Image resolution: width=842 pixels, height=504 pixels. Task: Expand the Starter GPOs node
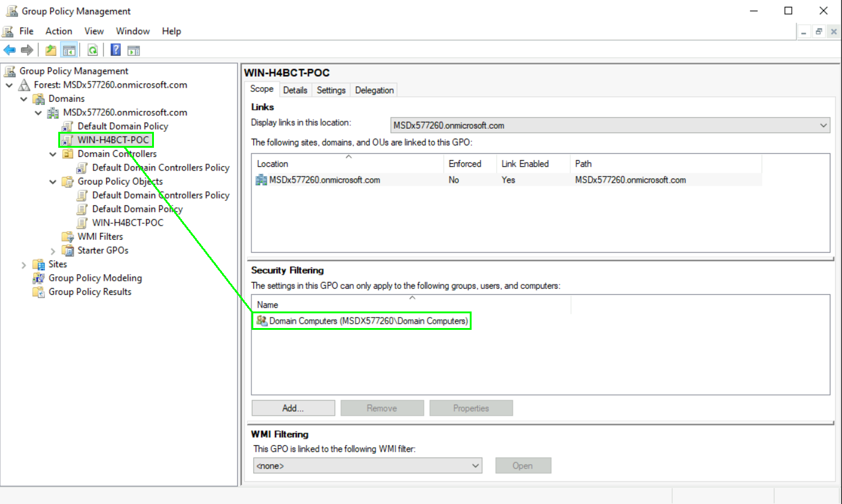(53, 251)
